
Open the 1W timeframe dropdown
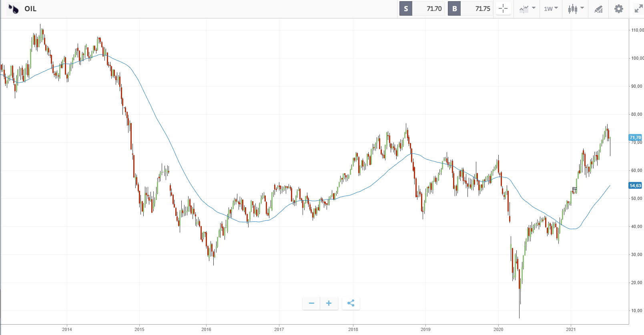551,9
